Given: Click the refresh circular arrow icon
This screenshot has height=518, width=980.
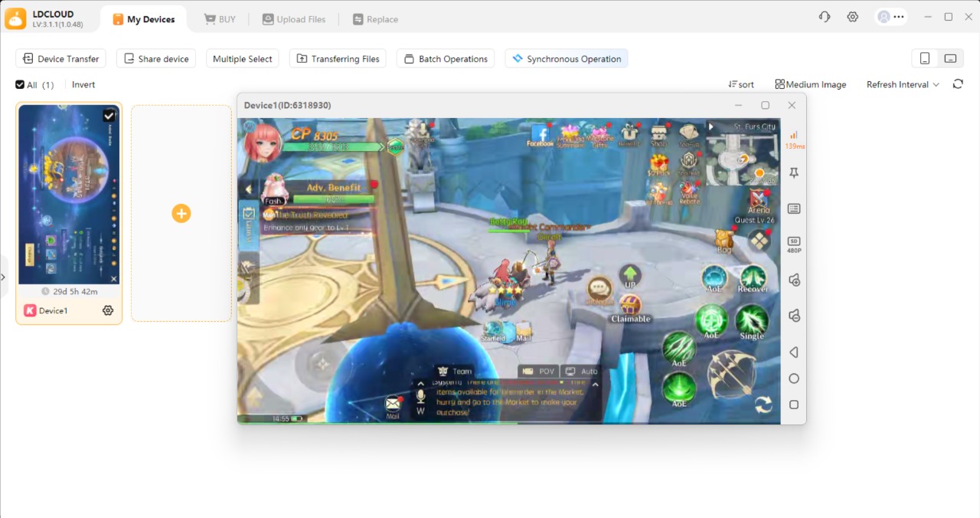Looking at the screenshot, I should 958,84.
